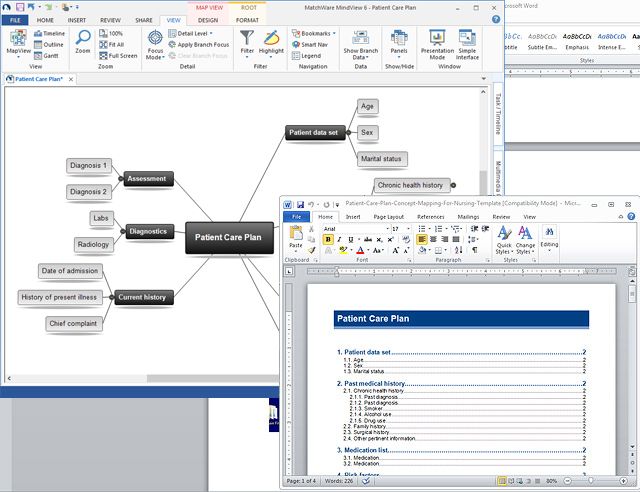
Task: Click the Format Painter brush in Word
Action: [x=311, y=250]
